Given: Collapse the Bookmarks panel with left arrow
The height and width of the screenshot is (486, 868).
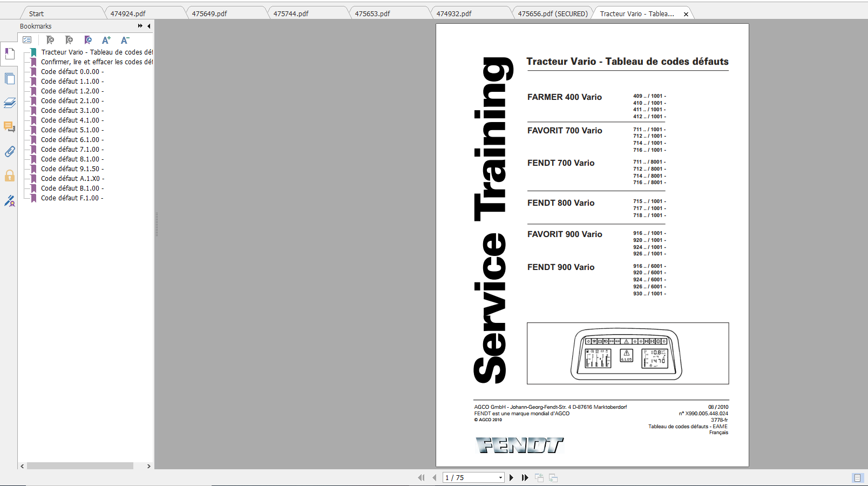Looking at the screenshot, I should coord(149,26).
